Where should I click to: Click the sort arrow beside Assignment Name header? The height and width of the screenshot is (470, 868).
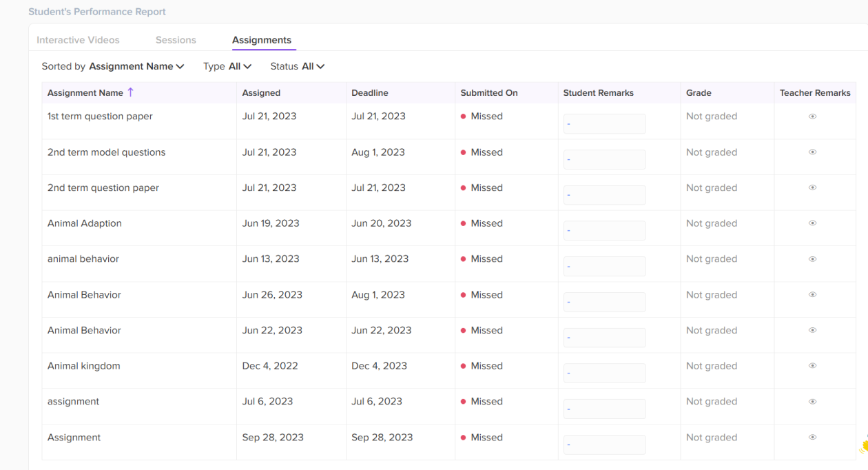[x=130, y=92]
